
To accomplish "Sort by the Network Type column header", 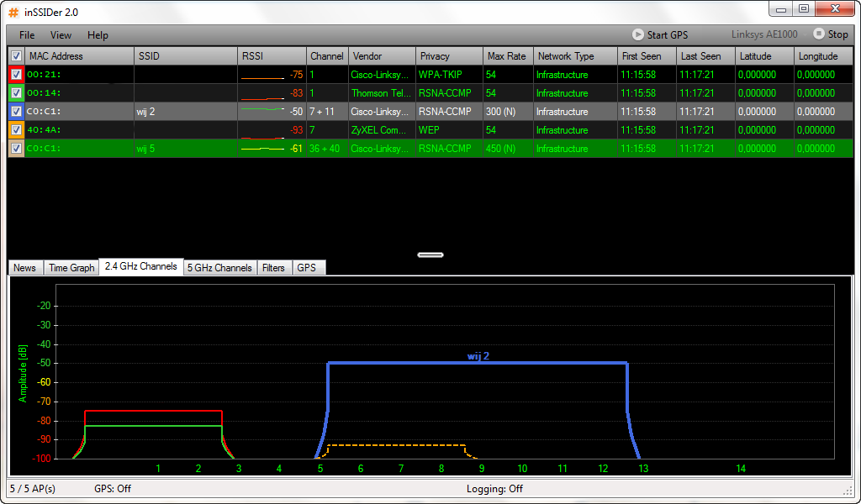I will click(576, 56).
